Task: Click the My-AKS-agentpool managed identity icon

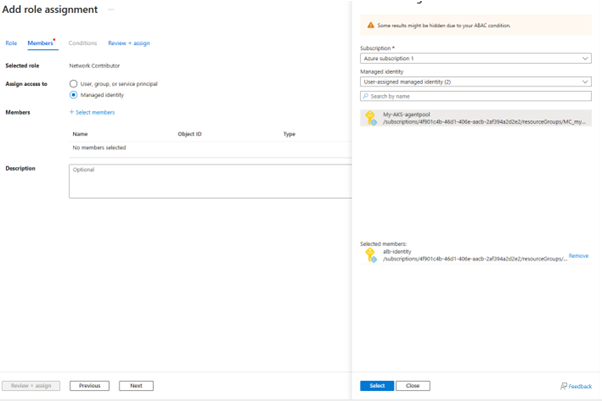Action: pyautogui.click(x=371, y=118)
